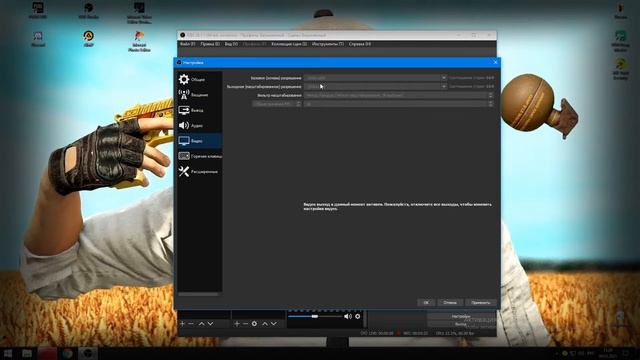Open the Правка menu in OBS window
This screenshot has width=640, height=360.
click(210, 44)
